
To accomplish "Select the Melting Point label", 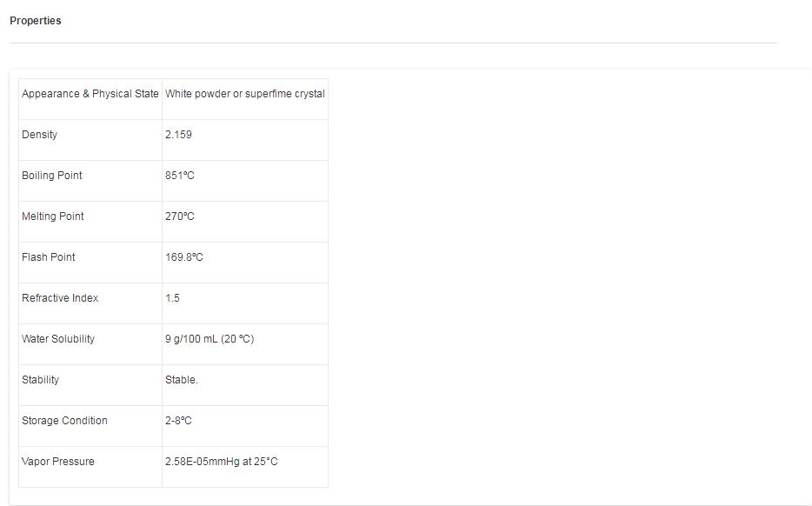I will coord(53,216).
